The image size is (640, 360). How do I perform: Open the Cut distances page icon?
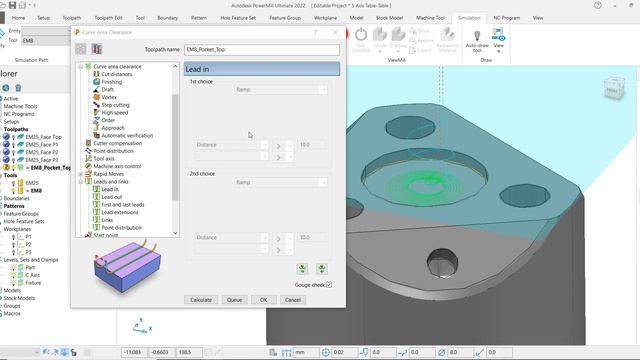(x=96, y=74)
